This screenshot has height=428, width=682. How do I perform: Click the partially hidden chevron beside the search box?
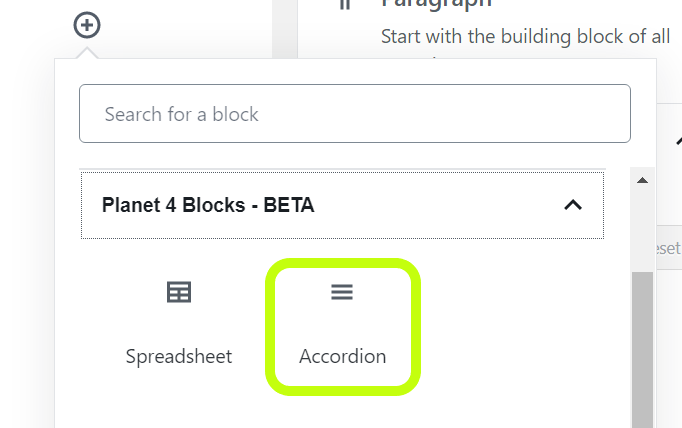pyautogui.click(x=679, y=141)
